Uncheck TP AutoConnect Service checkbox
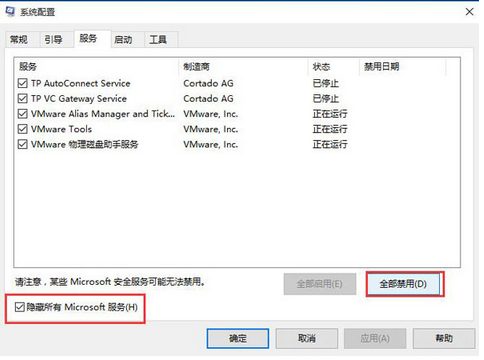This screenshot has height=360, width=484. pos(23,83)
